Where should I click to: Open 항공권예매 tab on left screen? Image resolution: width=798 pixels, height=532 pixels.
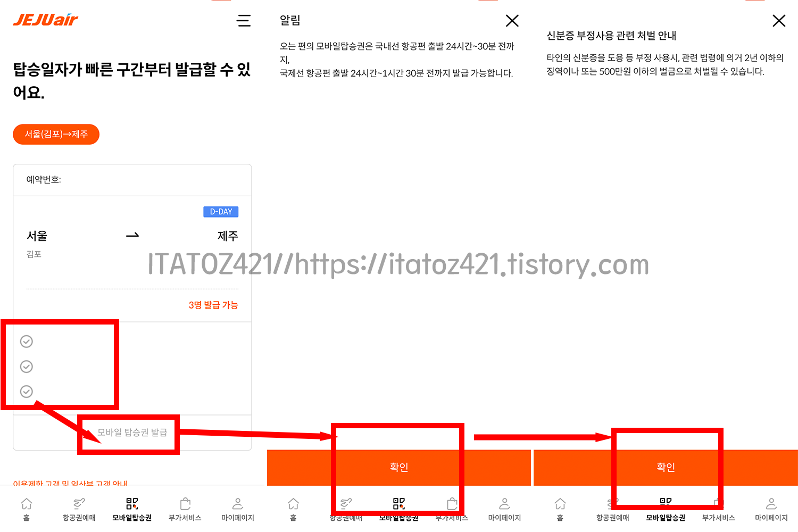coord(79,509)
